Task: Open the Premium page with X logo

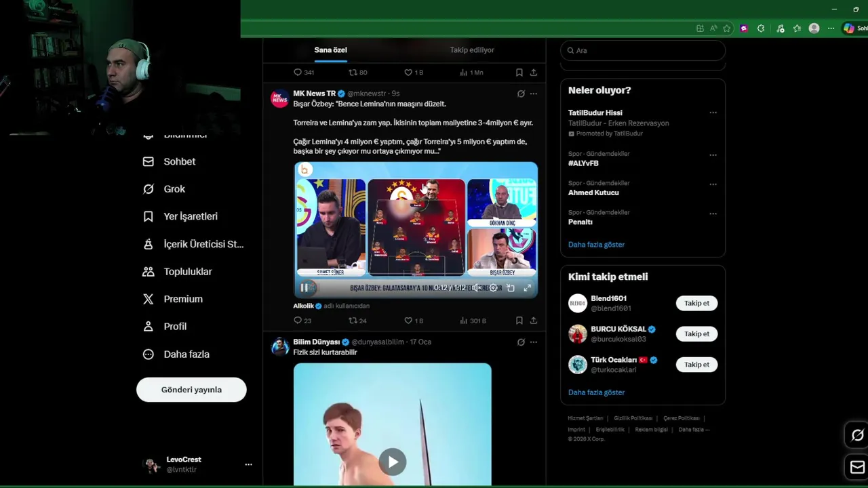Action: click(x=173, y=299)
